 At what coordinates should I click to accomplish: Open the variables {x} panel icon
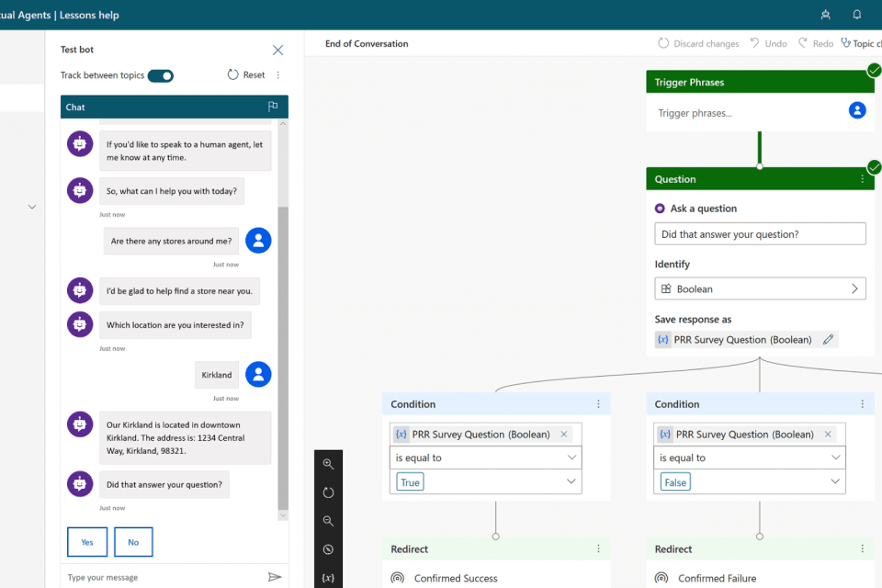(328, 578)
